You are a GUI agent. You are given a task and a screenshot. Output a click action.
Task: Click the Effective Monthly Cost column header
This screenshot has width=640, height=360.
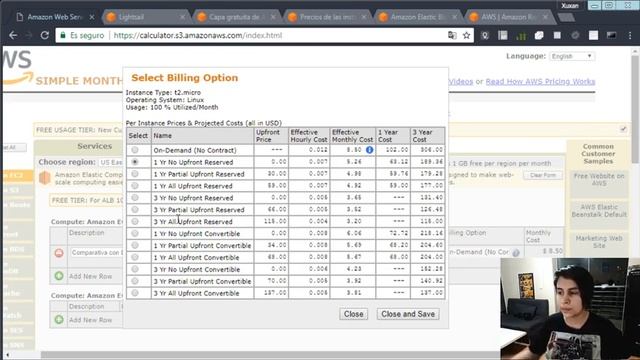click(352, 136)
